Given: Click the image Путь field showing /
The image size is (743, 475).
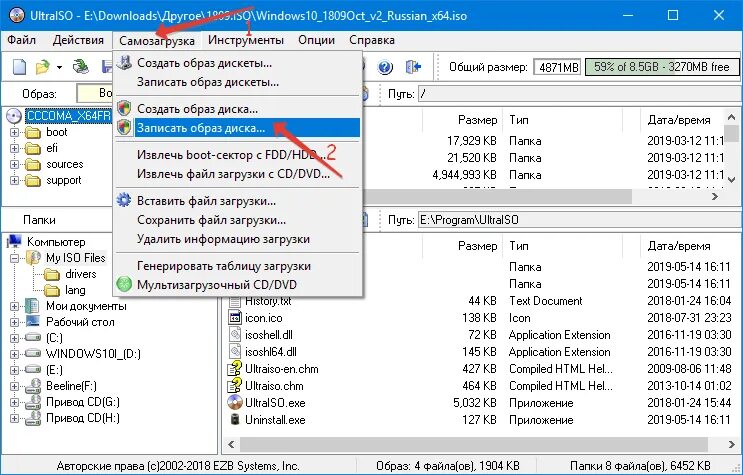Looking at the screenshot, I should 580,94.
